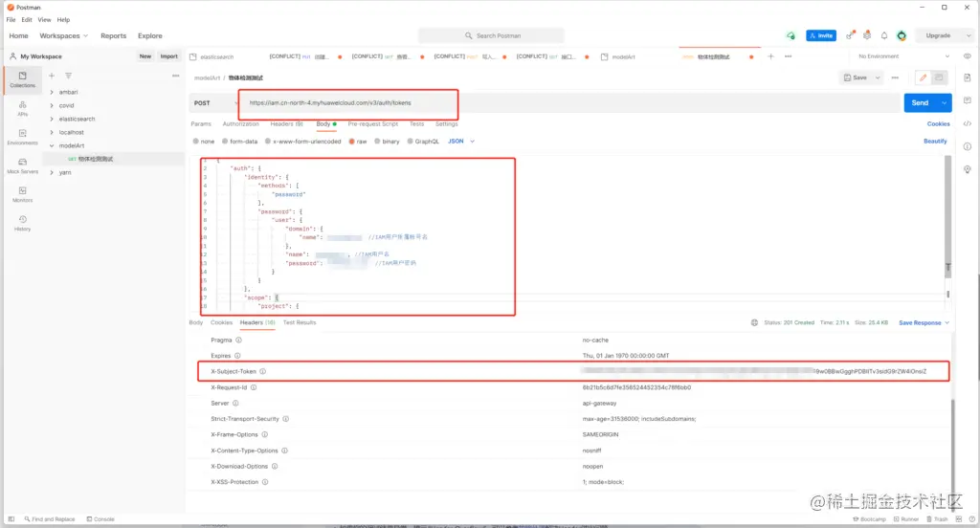Open new request tab with plus icon
The width and height of the screenshot is (980, 528).
coord(770,56)
